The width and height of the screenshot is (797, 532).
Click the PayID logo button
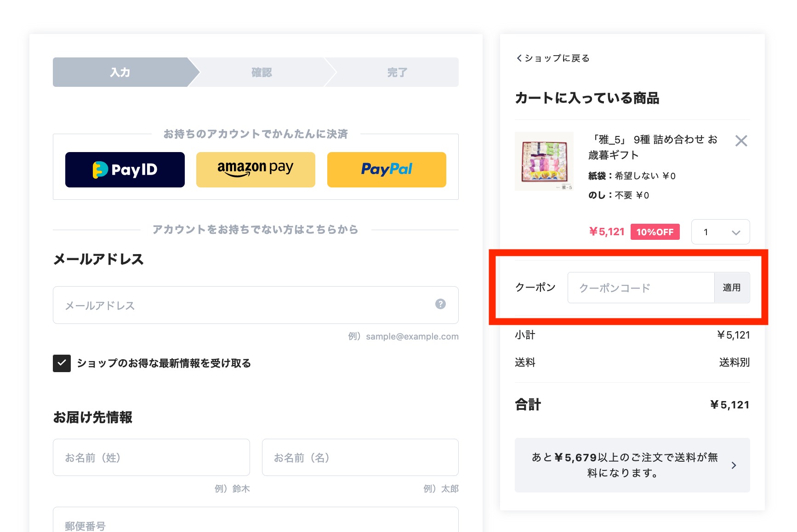[x=125, y=170]
